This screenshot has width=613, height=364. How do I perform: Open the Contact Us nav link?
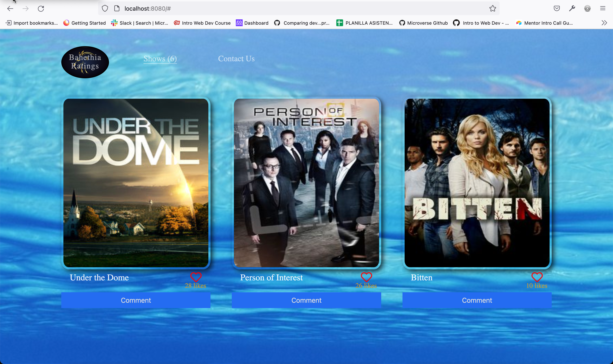[236, 59]
